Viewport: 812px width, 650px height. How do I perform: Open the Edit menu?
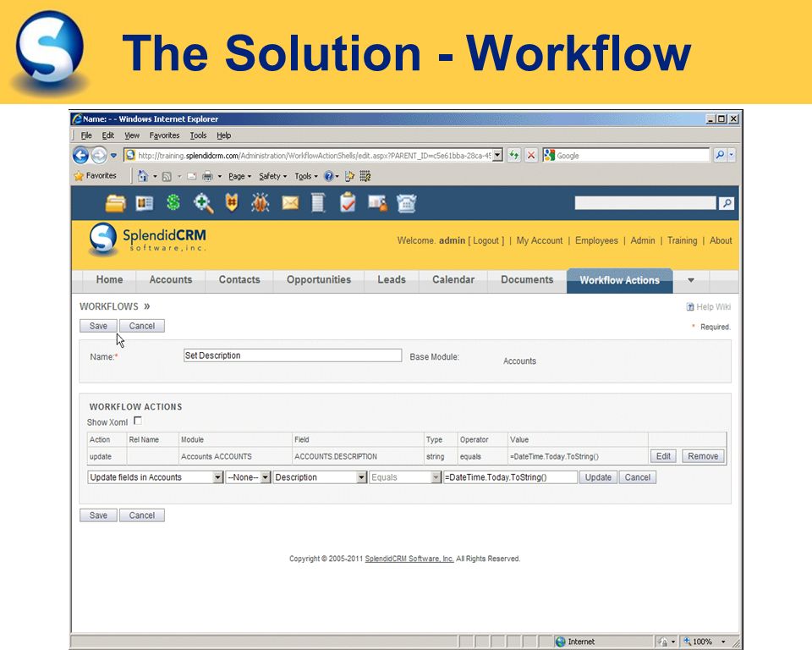[x=107, y=135]
